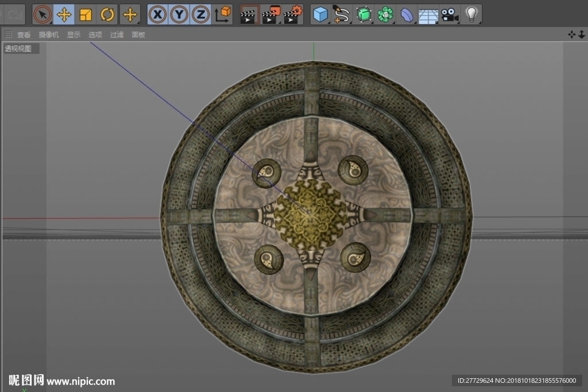Open the 查看 viewport menu

coord(24,35)
